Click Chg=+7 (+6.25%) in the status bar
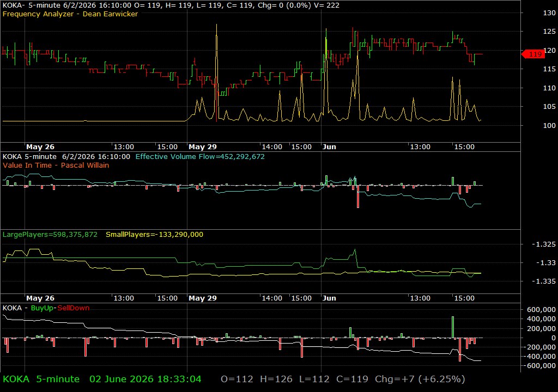 tap(420, 379)
